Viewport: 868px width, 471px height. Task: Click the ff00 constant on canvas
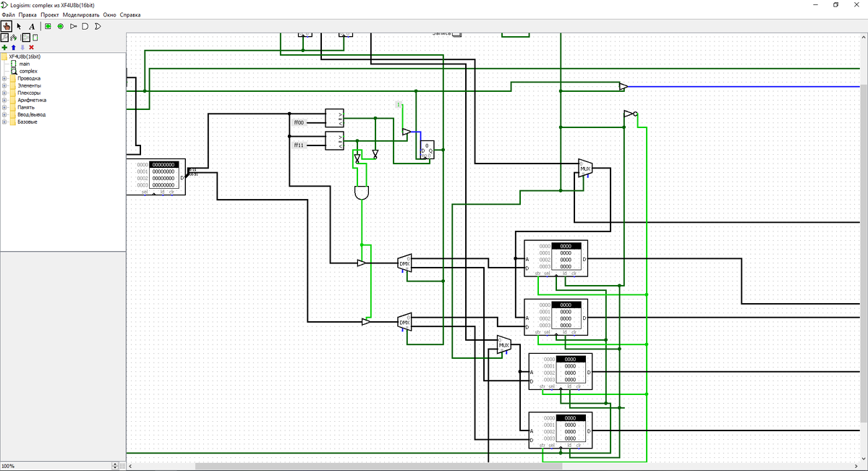[299, 122]
